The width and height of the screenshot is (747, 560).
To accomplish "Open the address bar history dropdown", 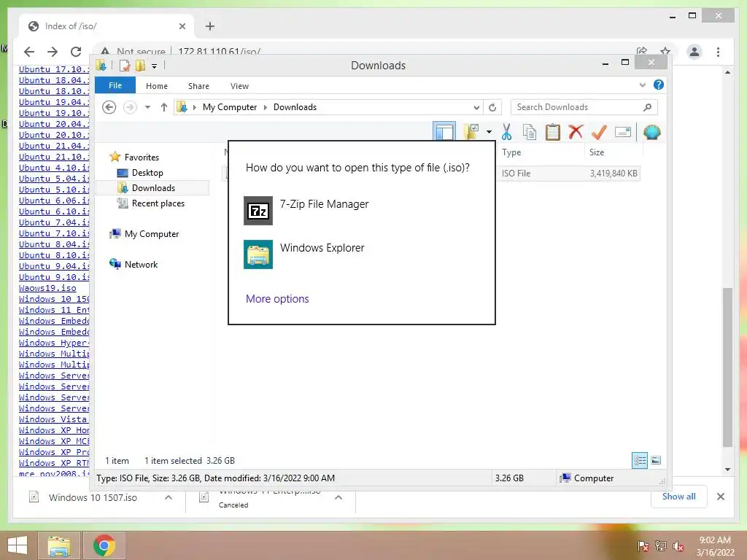I will [x=476, y=108].
